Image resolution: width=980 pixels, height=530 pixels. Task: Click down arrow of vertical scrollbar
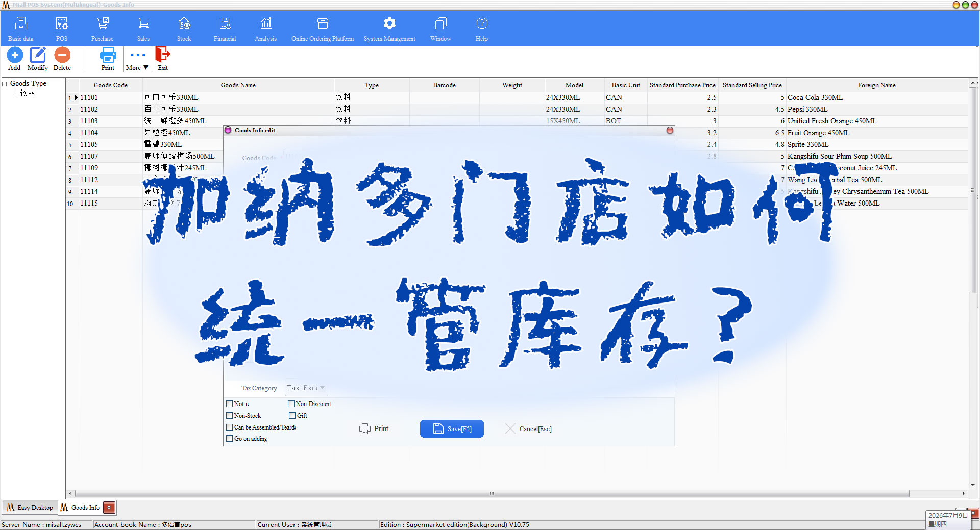[973, 485]
